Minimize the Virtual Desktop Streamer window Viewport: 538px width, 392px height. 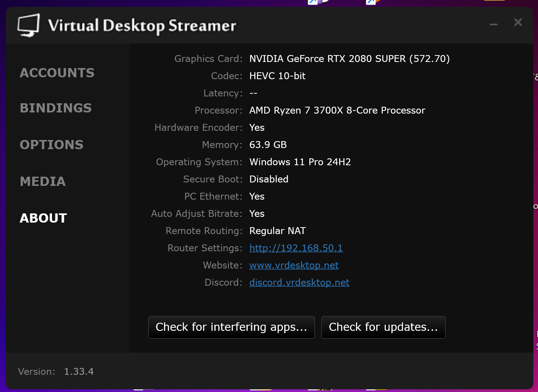click(x=494, y=24)
